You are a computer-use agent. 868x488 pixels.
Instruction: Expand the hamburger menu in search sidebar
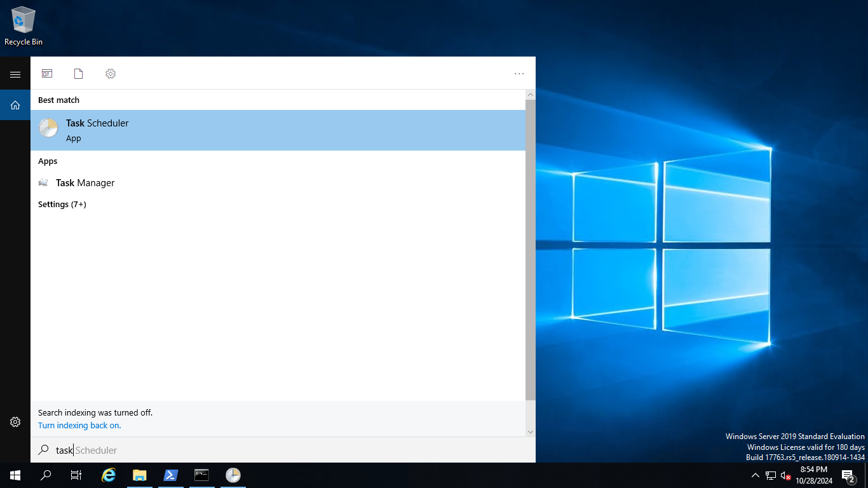(x=15, y=74)
